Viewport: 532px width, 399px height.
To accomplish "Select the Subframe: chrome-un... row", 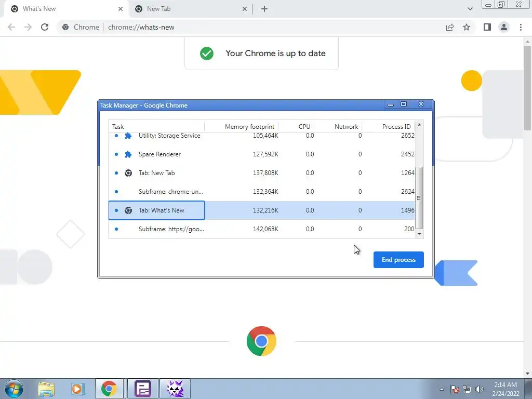I will (262, 191).
